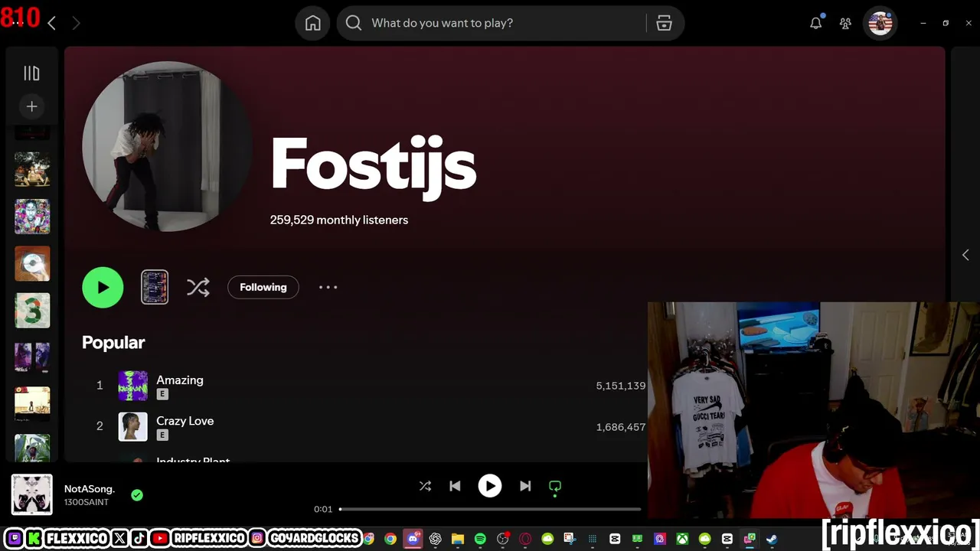Open the profile avatar menu
The image size is (980, 551).
880,23
